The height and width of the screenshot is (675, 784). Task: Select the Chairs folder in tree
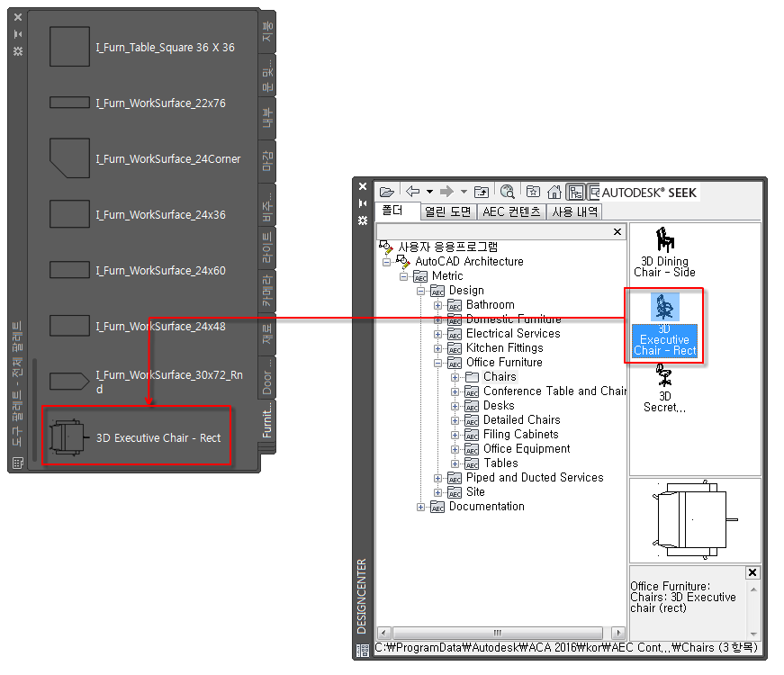point(500,376)
